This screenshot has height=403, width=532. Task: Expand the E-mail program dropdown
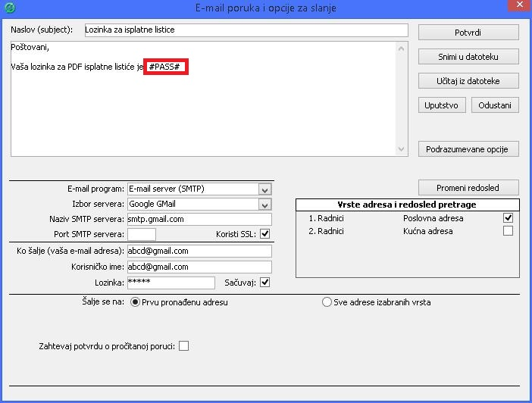click(264, 189)
